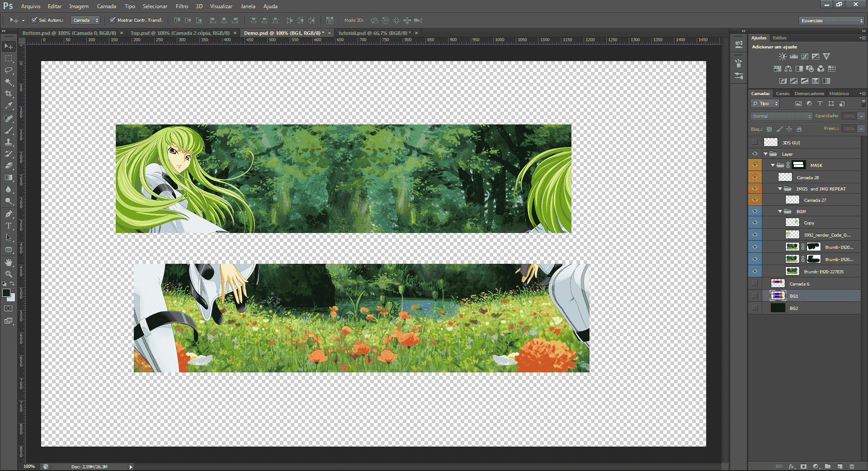Delete the selected layer with trash icon
The image size is (868, 471).
click(852, 466)
